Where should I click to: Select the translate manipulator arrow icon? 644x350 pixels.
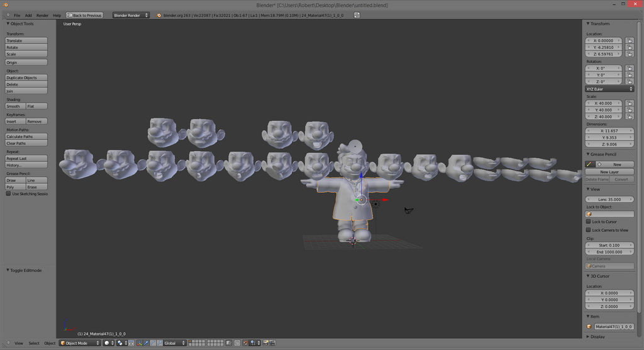146,343
